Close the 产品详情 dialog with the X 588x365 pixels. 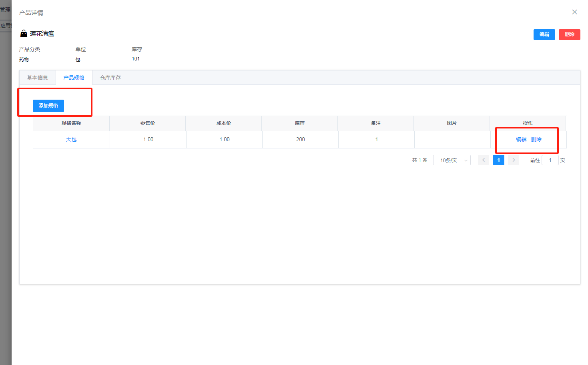(574, 12)
